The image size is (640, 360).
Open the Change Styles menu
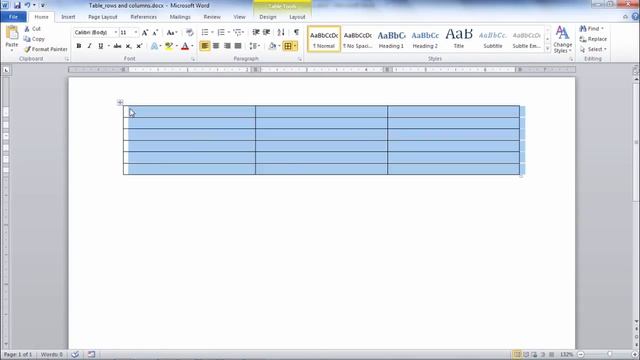562,39
